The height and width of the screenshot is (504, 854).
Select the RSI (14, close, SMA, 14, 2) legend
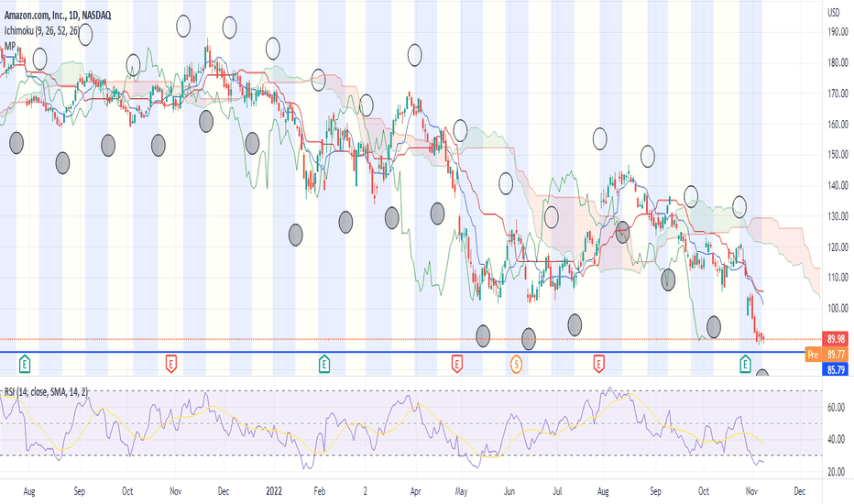[x=46, y=392]
